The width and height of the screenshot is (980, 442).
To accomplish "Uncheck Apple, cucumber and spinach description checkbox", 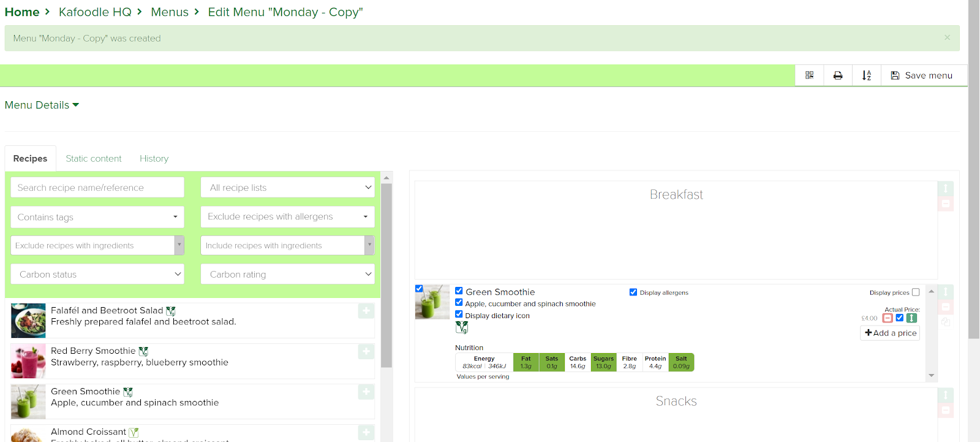I will point(459,303).
